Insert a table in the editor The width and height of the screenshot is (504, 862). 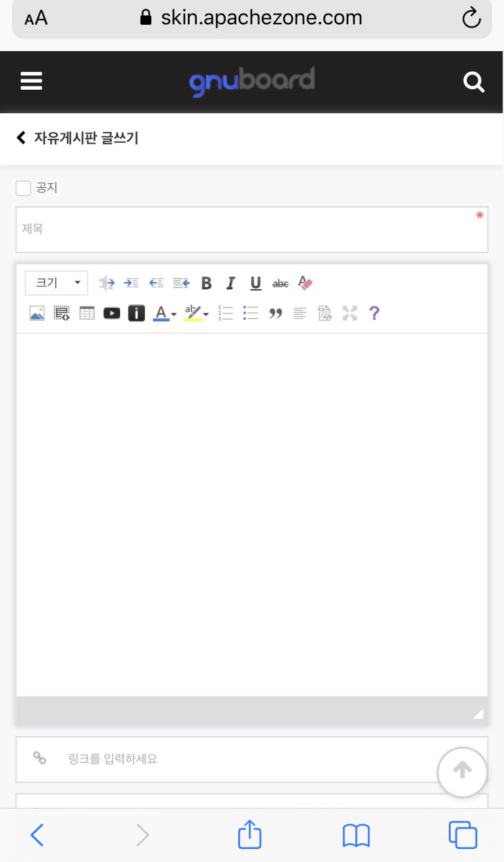87,314
